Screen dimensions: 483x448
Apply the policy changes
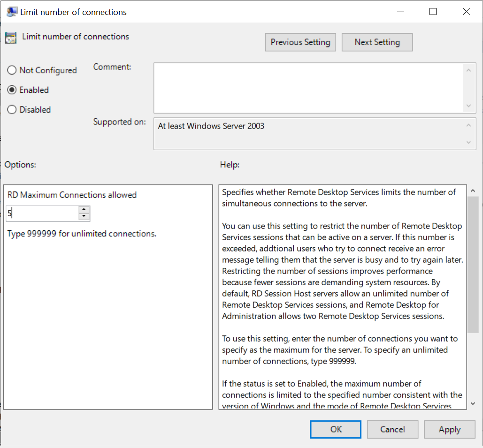pos(449,429)
